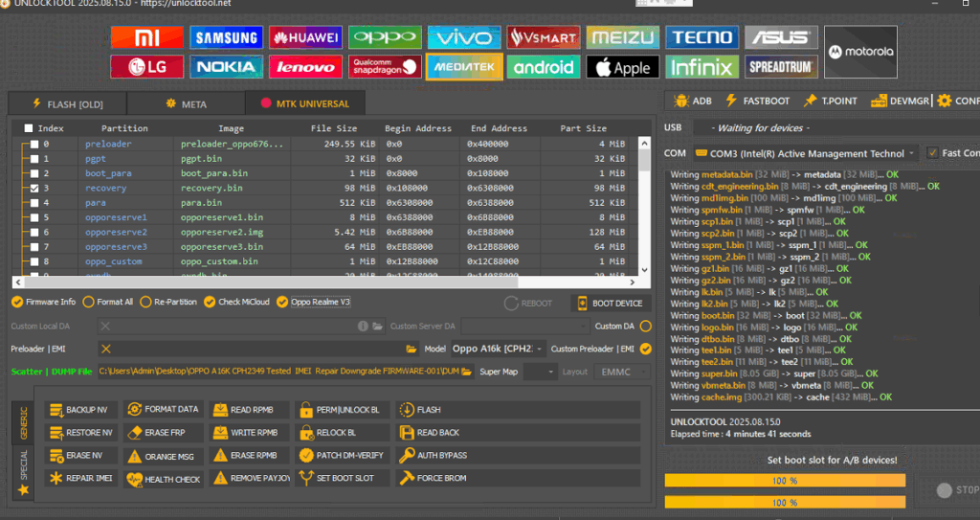Image resolution: width=980 pixels, height=520 pixels.
Task: Open the Layout EMMC dropdown
Action: (x=622, y=372)
